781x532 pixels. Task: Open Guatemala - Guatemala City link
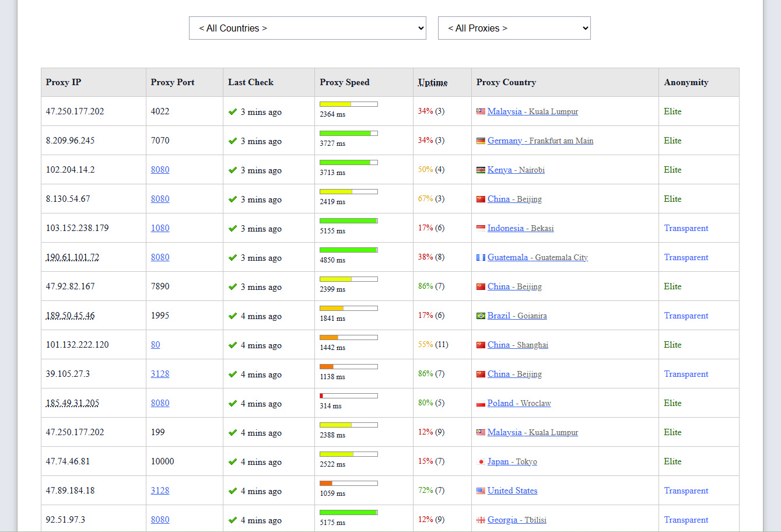tap(538, 257)
